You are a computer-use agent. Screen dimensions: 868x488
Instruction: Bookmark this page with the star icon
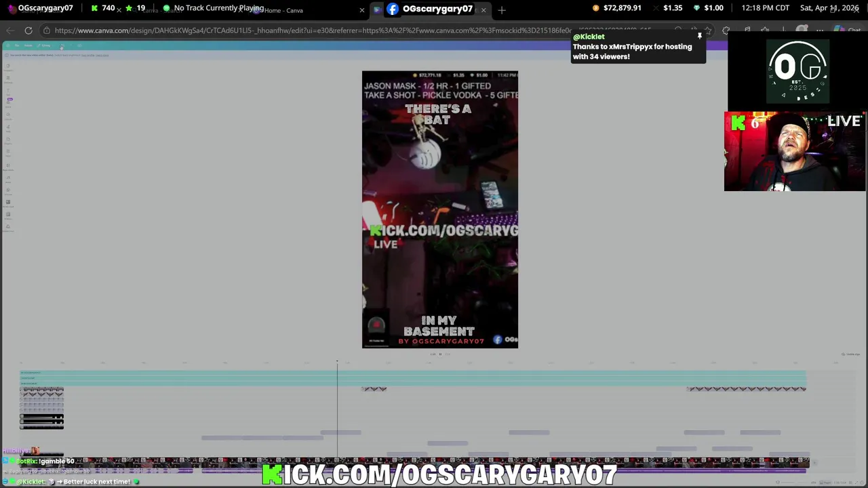(x=708, y=30)
